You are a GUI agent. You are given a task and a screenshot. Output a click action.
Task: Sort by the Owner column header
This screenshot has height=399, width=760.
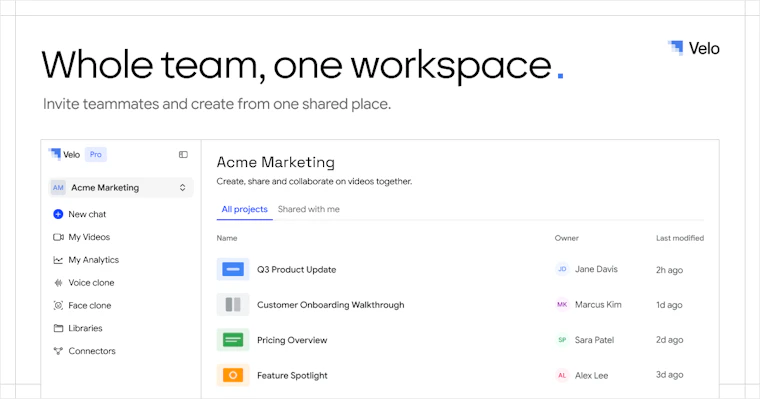click(567, 238)
